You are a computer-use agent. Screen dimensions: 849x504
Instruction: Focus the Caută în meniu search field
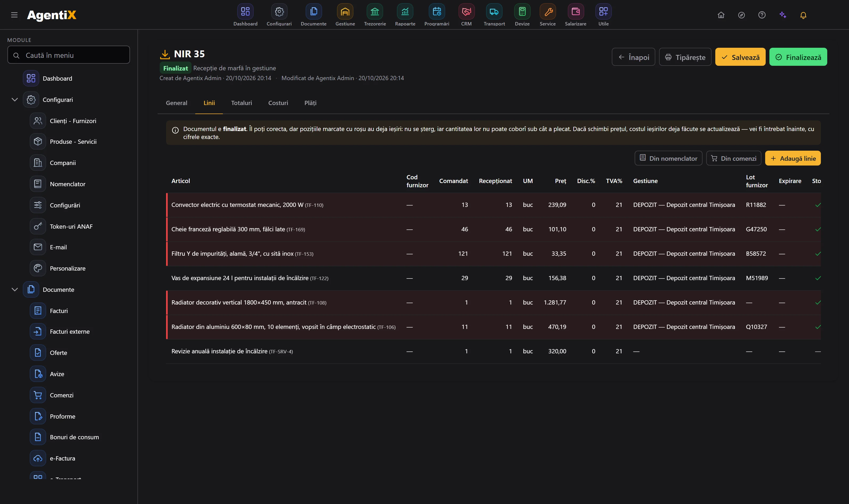pos(69,55)
